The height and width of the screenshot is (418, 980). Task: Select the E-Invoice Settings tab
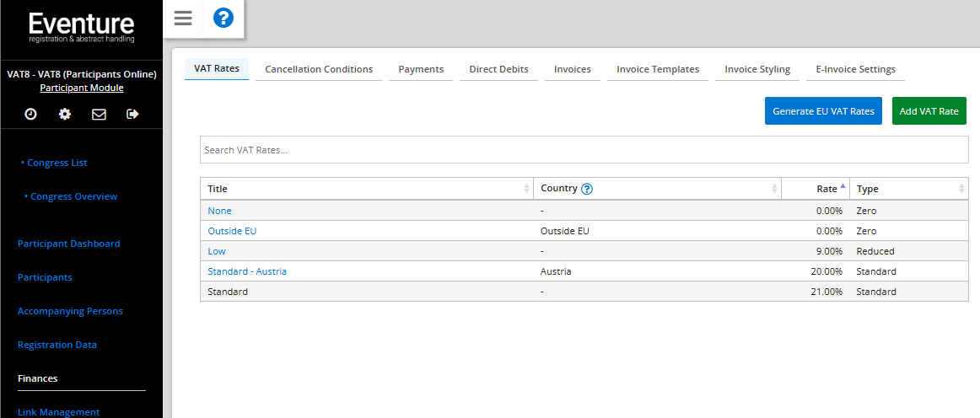(855, 69)
